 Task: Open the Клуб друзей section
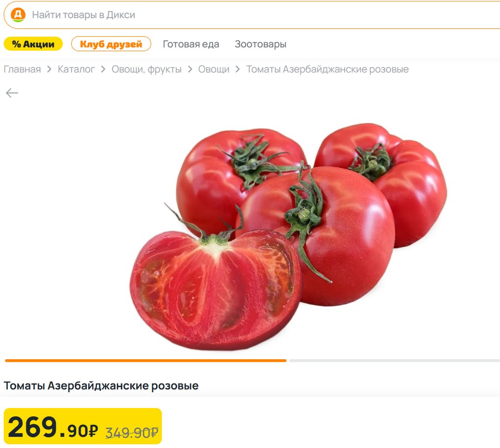(111, 44)
